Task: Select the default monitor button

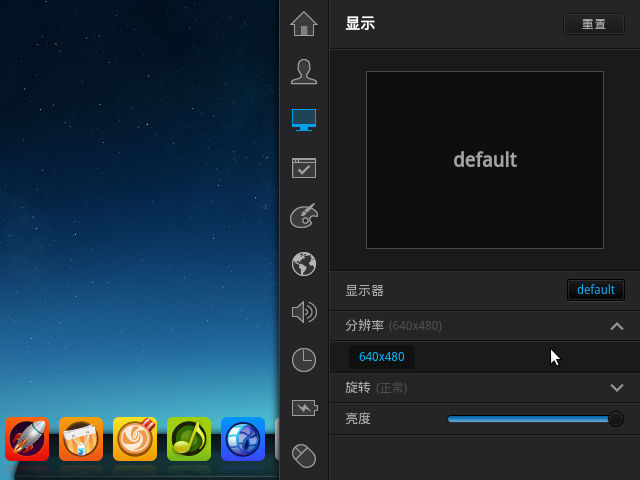Action: 596,290
